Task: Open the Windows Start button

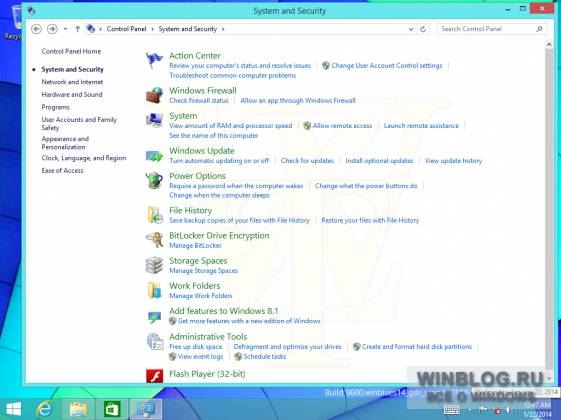Action: (14, 409)
